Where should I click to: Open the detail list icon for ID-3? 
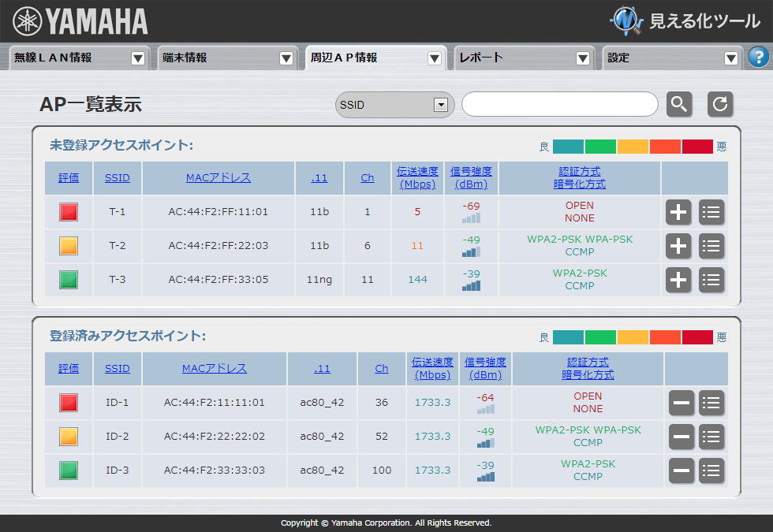711,471
